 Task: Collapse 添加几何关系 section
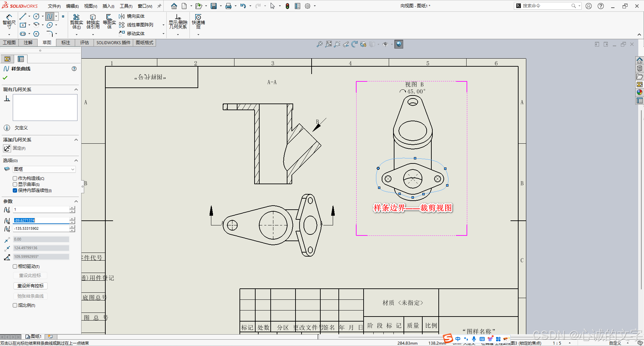coord(76,140)
